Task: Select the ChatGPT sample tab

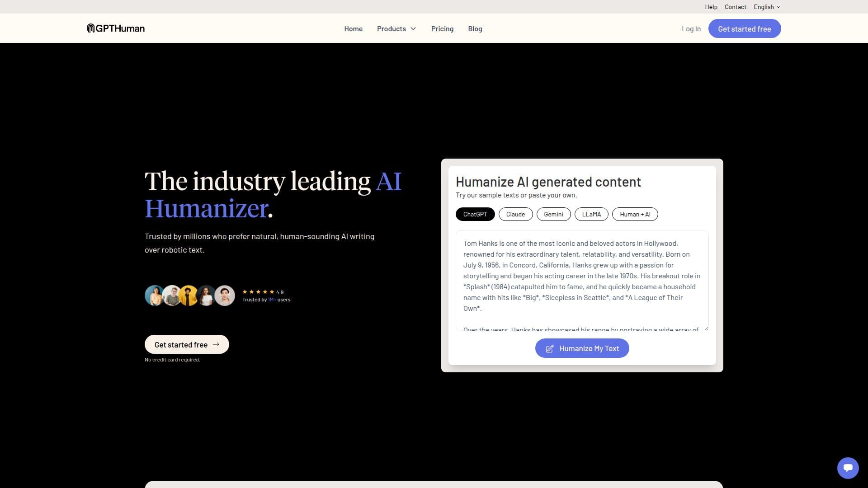Action: 475,214
